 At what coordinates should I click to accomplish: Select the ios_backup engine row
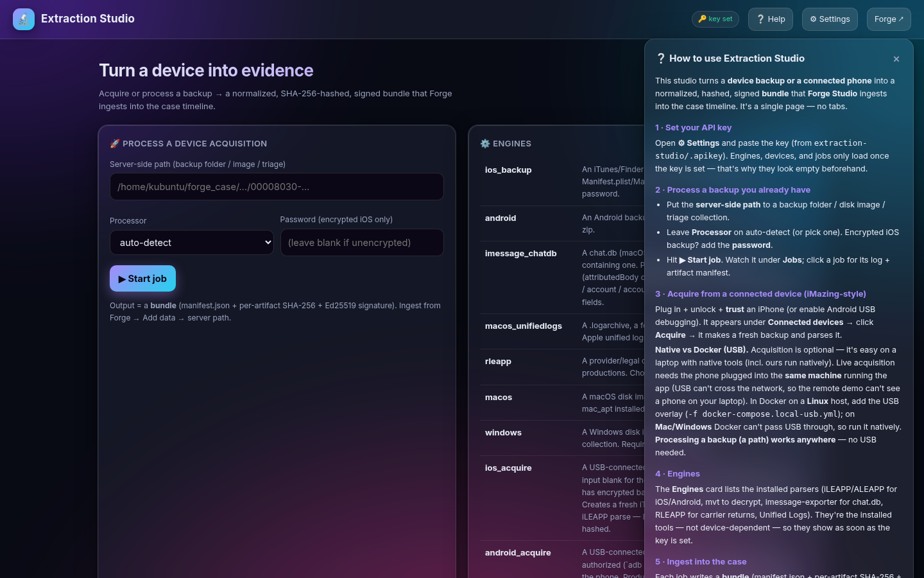point(562,182)
